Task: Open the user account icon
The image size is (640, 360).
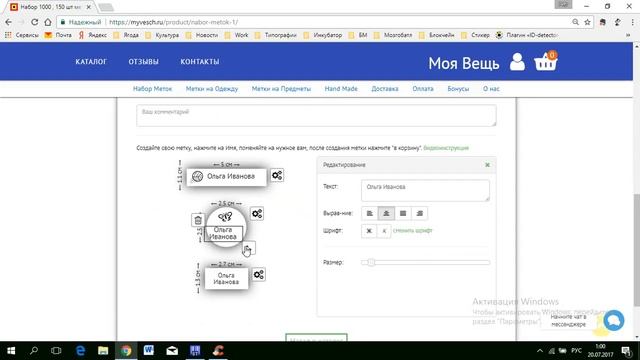Action: click(x=517, y=62)
